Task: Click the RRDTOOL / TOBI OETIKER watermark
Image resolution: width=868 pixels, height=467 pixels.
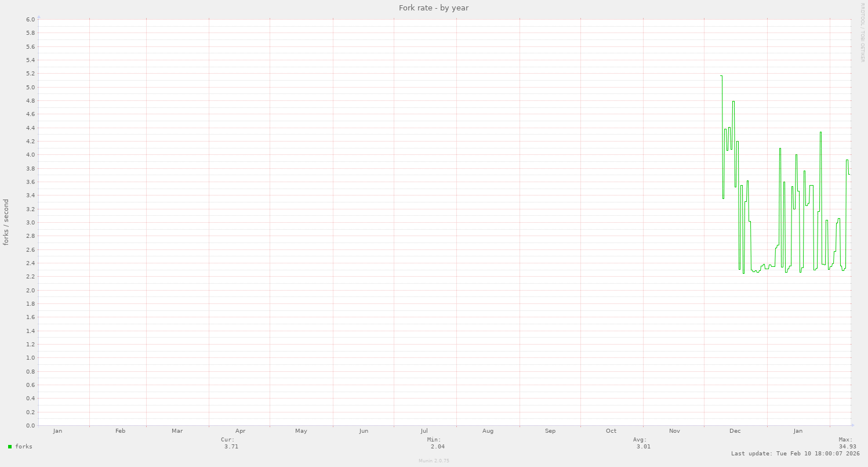Action: tap(862, 32)
